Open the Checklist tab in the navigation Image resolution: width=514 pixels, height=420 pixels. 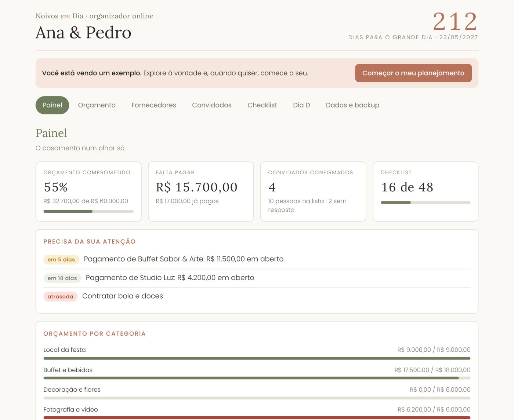pyautogui.click(x=262, y=105)
